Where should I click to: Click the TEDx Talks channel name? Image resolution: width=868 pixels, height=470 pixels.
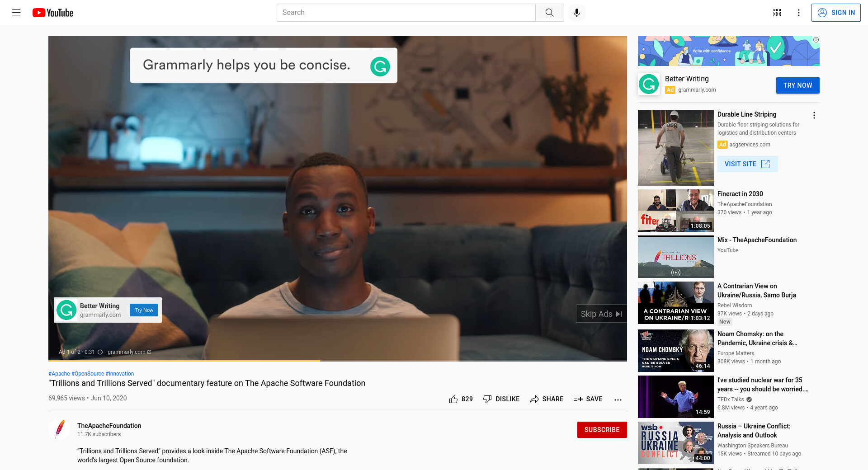731,399
